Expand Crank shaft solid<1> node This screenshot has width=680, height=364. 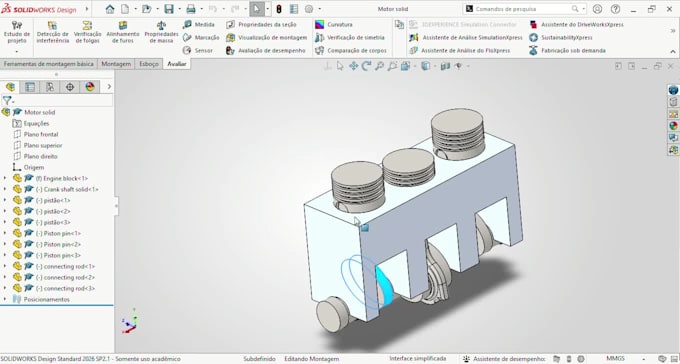(5, 189)
